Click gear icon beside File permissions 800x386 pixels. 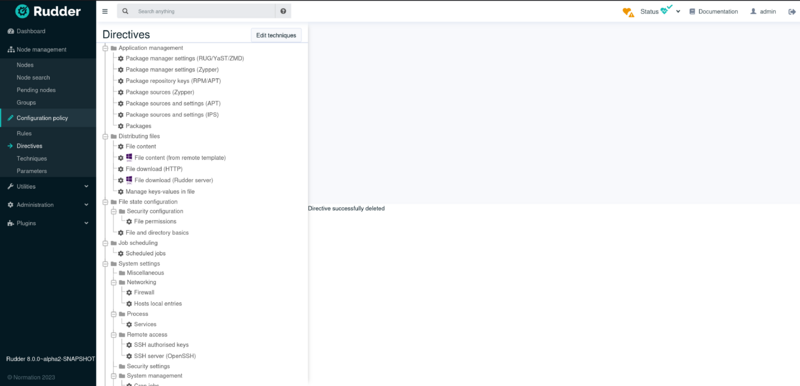(x=129, y=222)
